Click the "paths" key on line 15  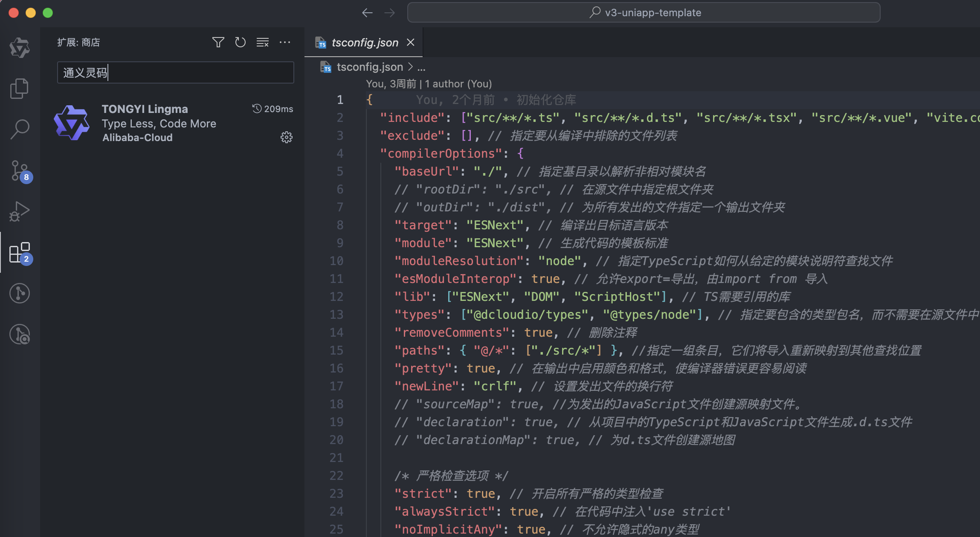pyautogui.click(x=419, y=350)
